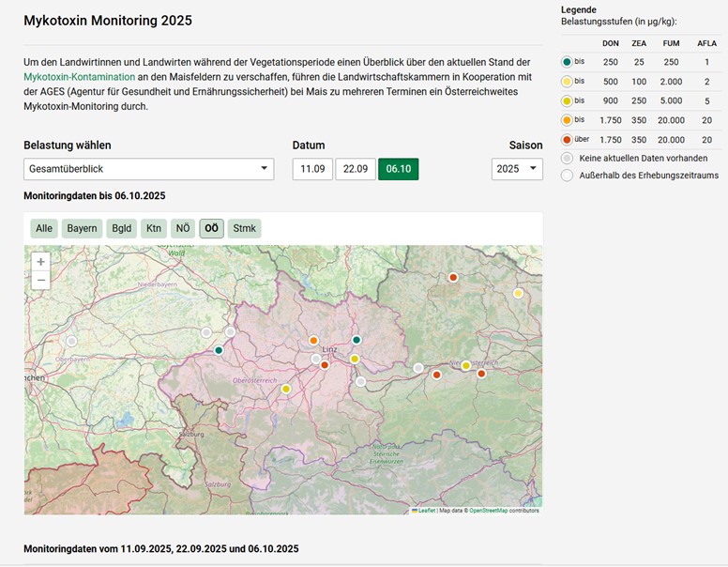Select the NÖ region filter
728x567 pixels.
pos(183,228)
